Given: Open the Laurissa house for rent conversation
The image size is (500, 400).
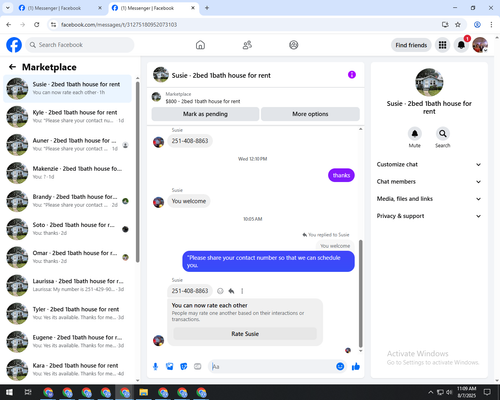Looking at the screenshot, I should 67,285.
